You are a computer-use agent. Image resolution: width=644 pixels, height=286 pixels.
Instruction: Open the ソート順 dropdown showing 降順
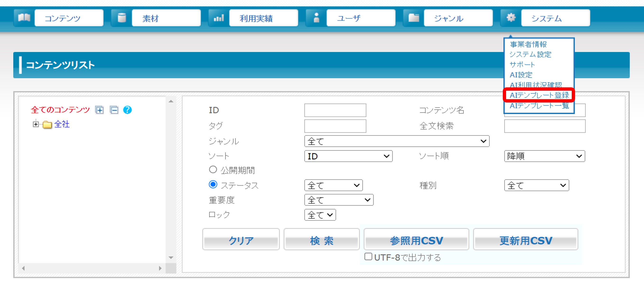544,156
